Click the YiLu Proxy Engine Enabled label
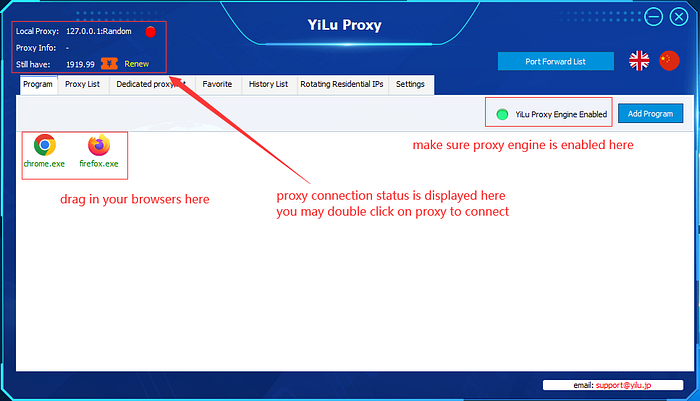This screenshot has width=700, height=401. coord(561,114)
